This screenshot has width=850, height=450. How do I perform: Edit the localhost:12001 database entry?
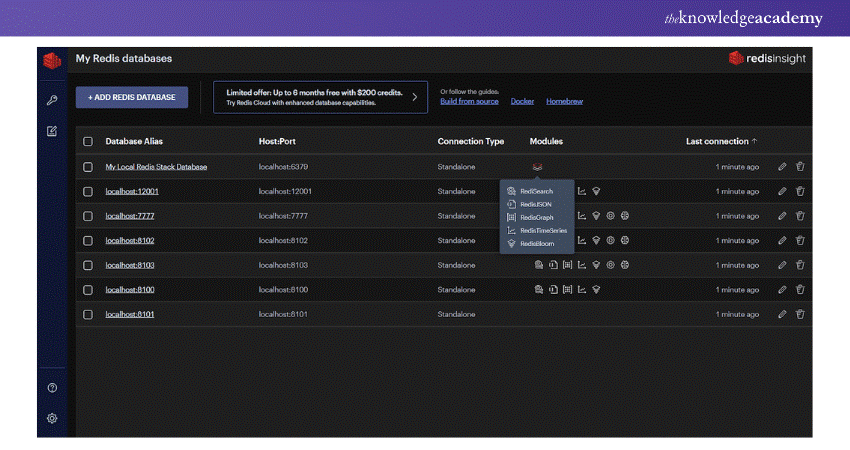coord(782,191)
